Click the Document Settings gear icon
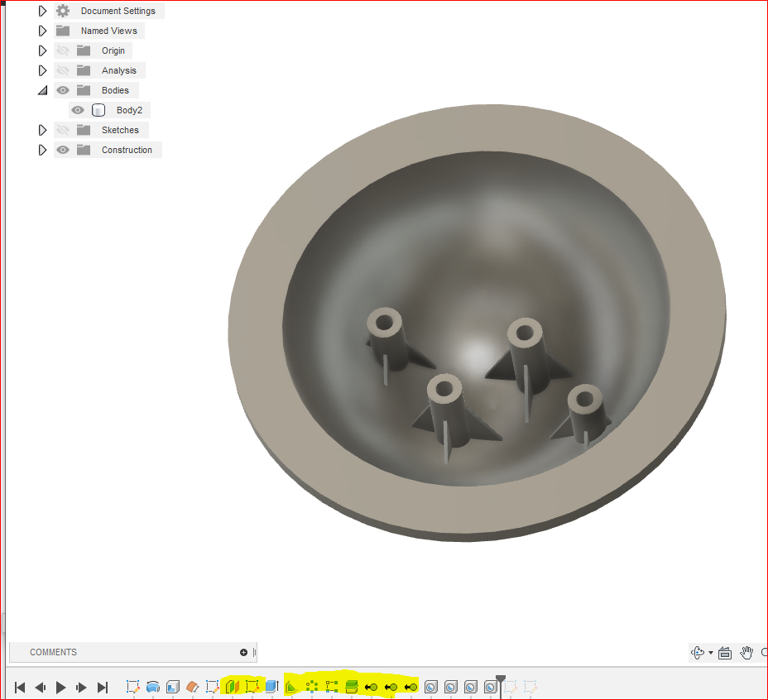 [x=63, y=11]
